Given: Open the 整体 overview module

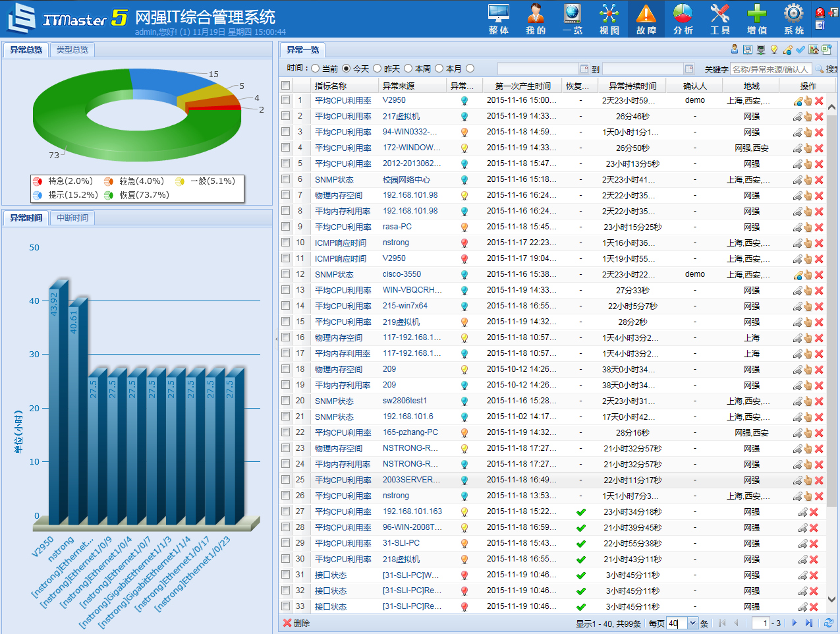Looking at the screenshot, I should pyautogui.click(x=499, y=18).
